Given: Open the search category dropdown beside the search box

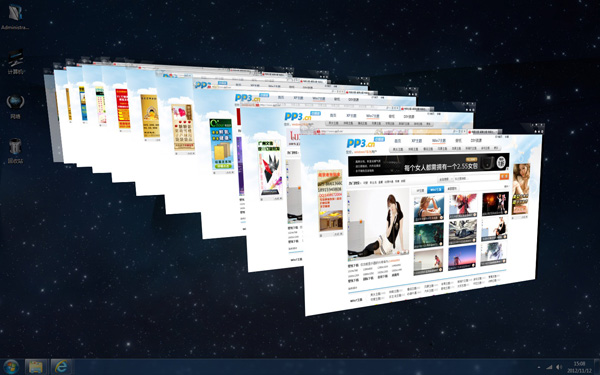Looking at the screenshot, I should 445,179.
